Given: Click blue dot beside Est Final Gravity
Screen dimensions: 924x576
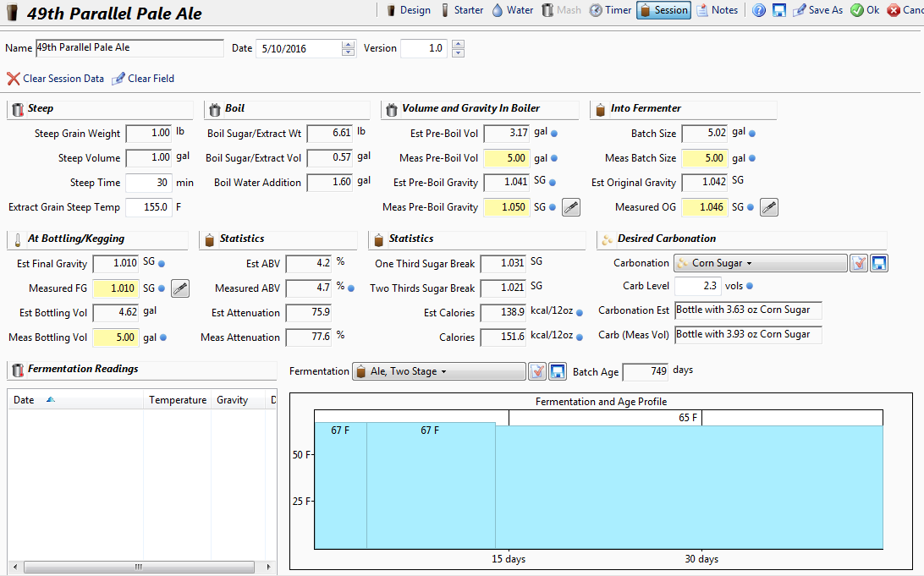Looking at the screenshot, I should click(162, 264).
